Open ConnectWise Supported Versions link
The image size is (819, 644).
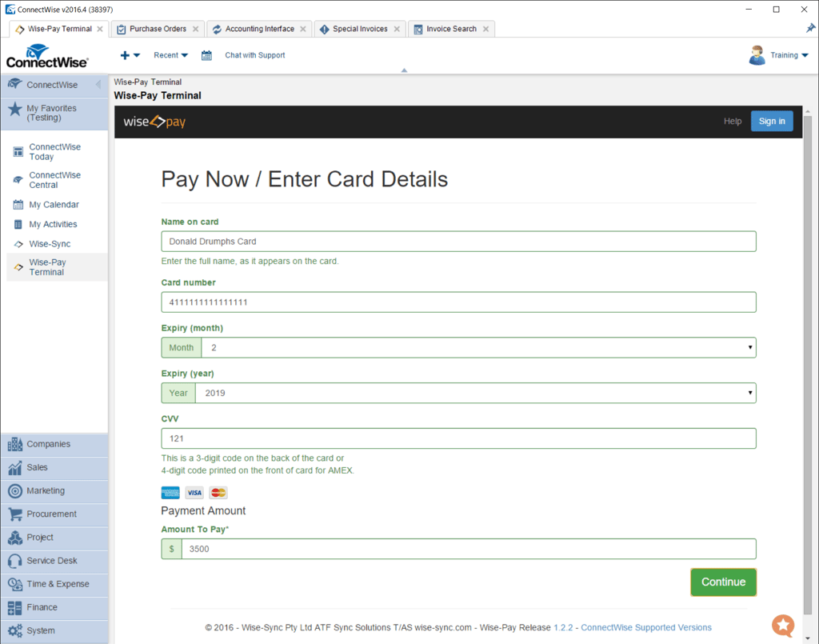646,628
